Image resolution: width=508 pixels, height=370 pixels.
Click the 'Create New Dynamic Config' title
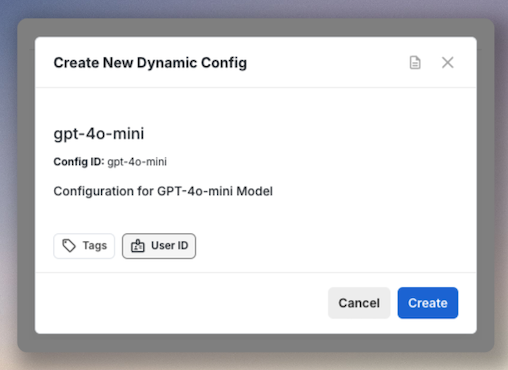[x=150, y=63]
